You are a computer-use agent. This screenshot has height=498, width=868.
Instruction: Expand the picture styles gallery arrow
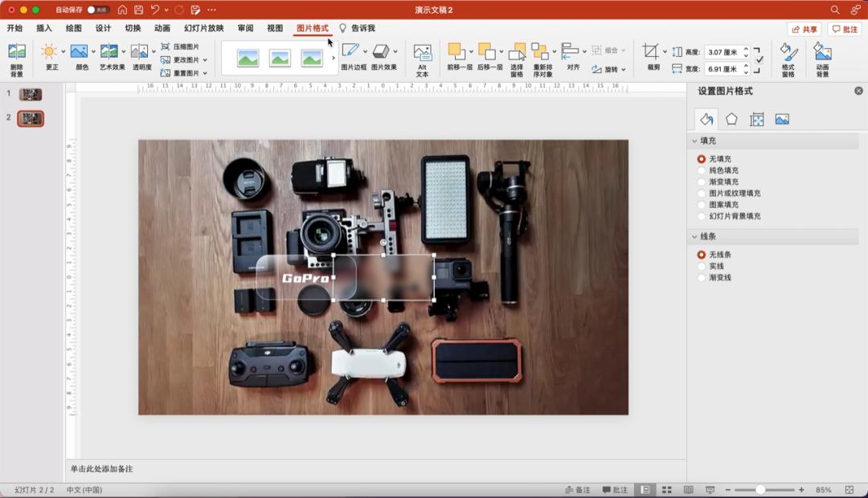[333, 58]
